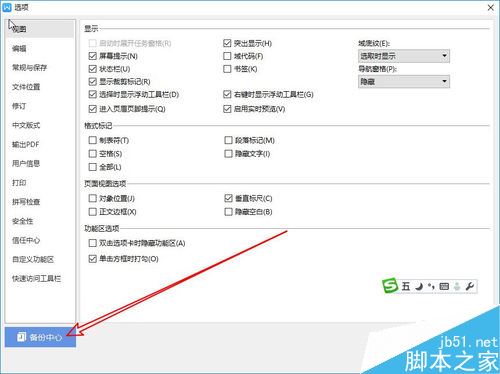Toggle 启用实时预览(V) checkbox
Screen dimensions: 500x374
(227, 109)
